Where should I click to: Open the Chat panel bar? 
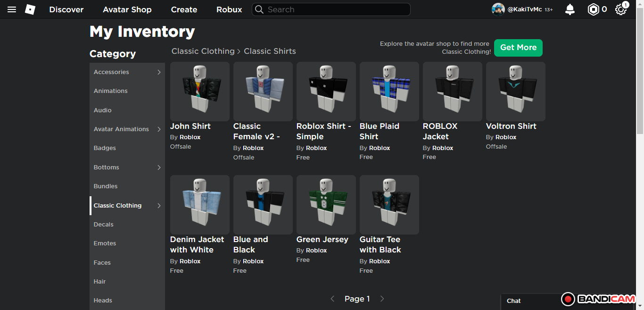click(528, 301)
